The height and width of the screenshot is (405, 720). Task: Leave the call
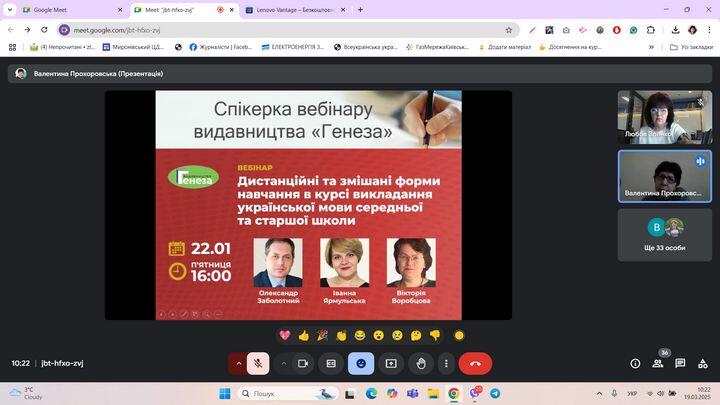point(475,363)
